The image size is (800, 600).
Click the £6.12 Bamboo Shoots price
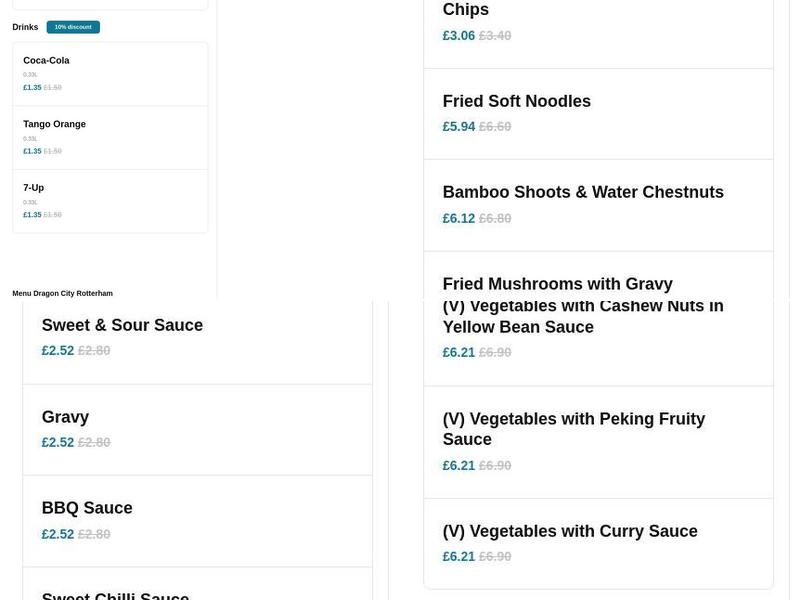point(459,218)
